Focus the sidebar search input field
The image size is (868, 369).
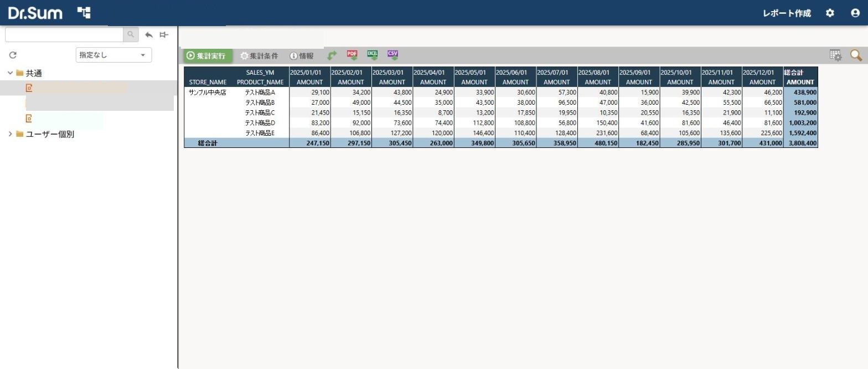[64, 34]
